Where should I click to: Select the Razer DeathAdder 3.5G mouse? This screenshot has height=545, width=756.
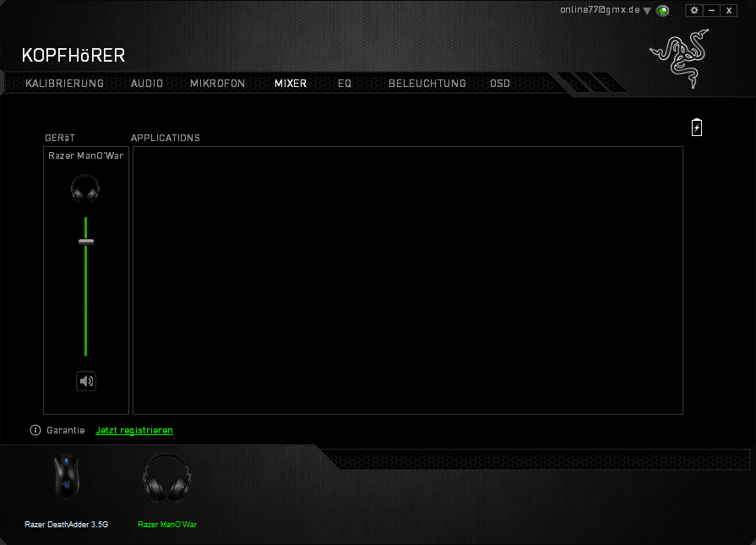pos(67,479)
